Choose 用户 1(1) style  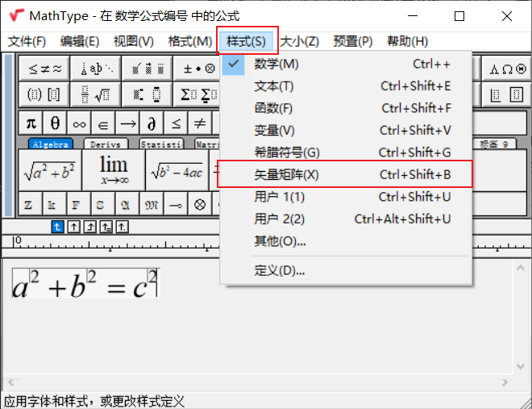pos(346,197)
